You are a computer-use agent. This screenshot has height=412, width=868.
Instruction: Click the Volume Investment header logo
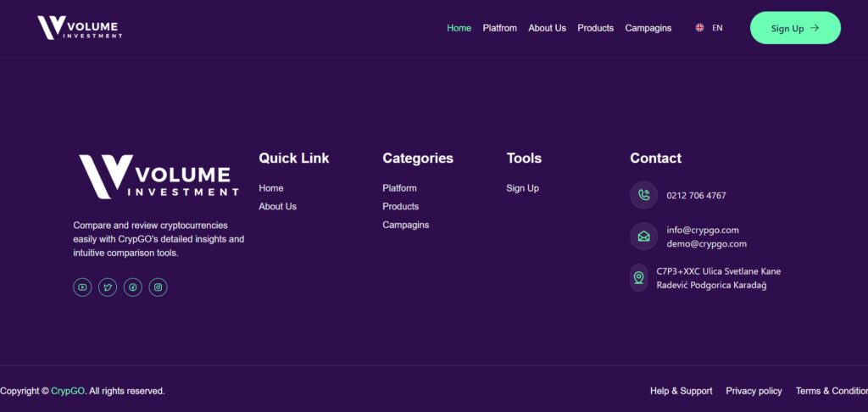[x=80, y=28]
